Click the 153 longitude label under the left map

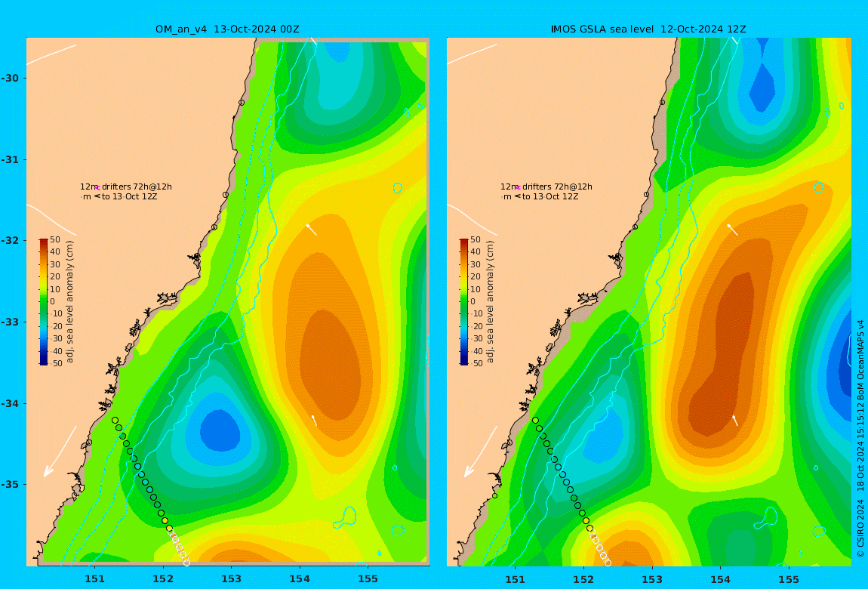coord(232,579)
